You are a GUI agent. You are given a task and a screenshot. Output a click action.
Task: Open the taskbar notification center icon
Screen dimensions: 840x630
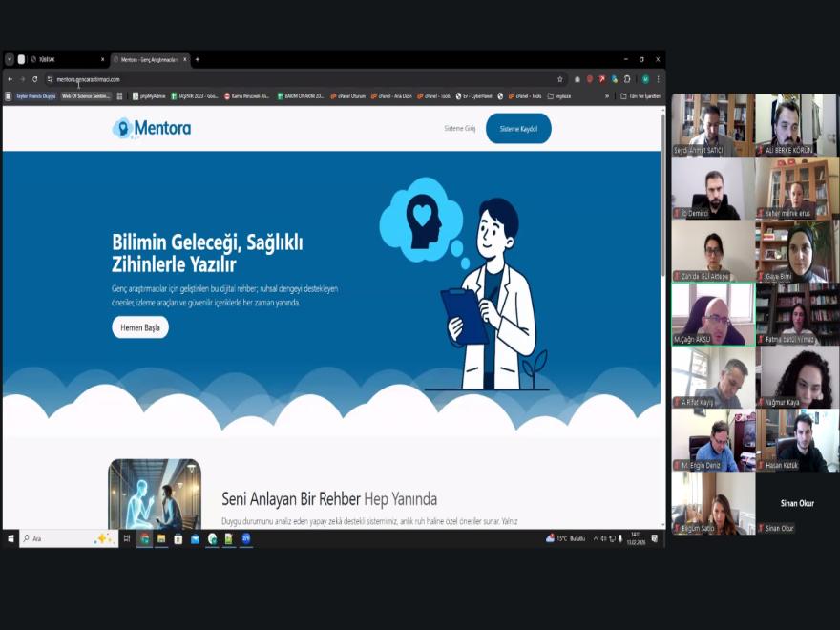655,538
